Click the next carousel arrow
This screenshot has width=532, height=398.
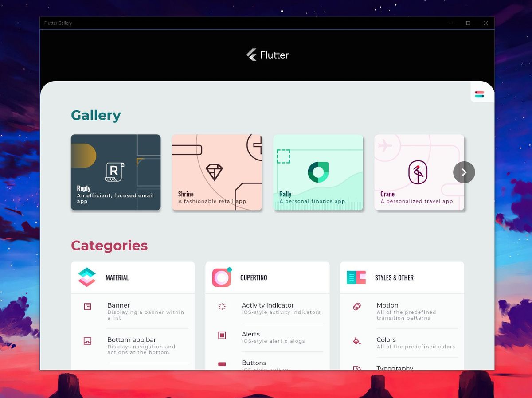464,172
